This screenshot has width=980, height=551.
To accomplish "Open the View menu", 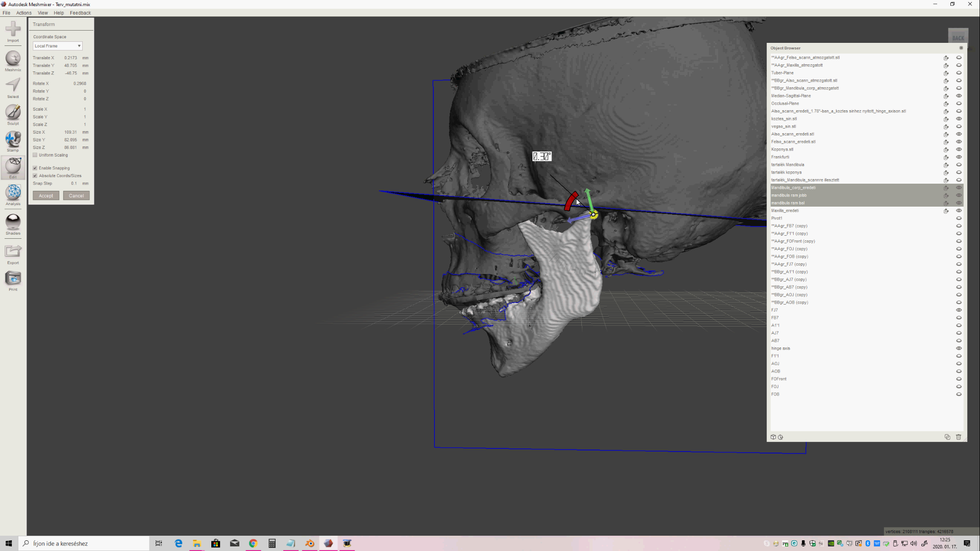I will click(43, 13).
